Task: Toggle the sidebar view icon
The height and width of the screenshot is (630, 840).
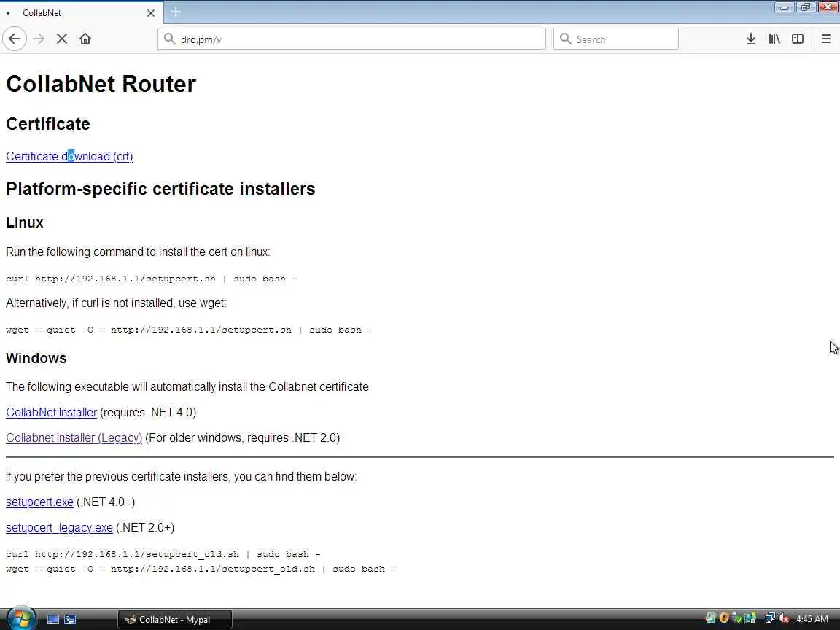Action: point(798,39)
